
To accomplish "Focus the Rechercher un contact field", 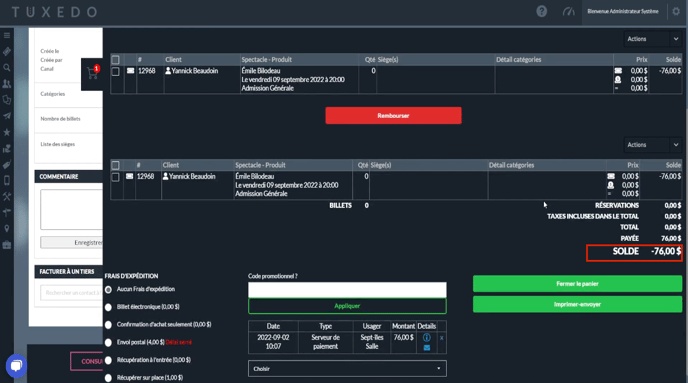I will tap(72, 293).
